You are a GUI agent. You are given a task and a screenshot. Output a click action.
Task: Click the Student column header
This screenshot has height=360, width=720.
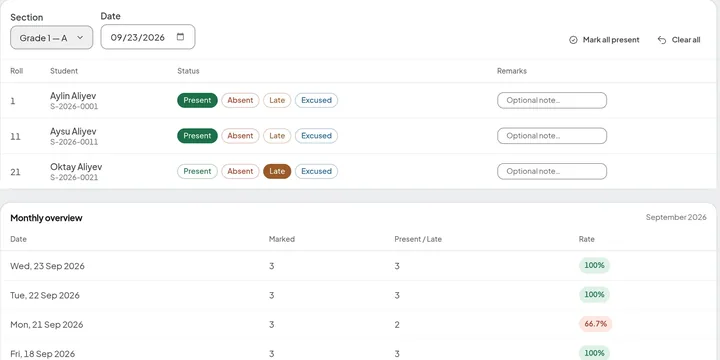click(64, 71)
